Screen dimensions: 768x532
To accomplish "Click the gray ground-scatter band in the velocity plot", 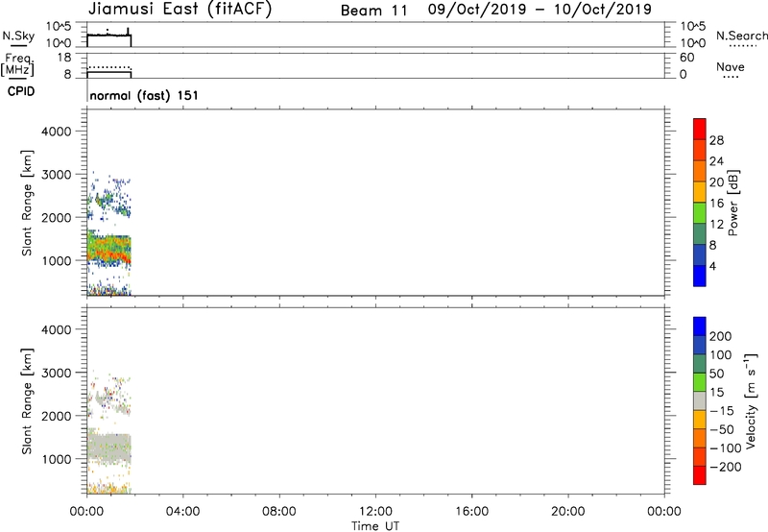I will (x=108, y=447).
